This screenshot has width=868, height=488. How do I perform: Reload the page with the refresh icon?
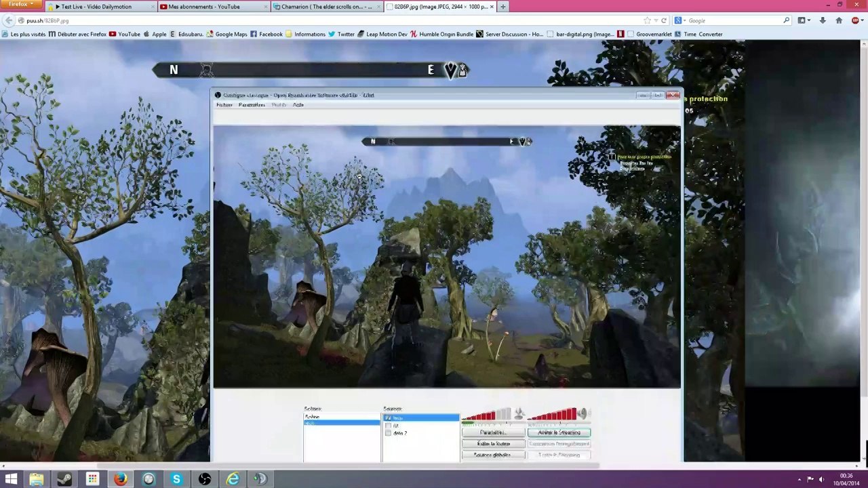tap(663, 21)
